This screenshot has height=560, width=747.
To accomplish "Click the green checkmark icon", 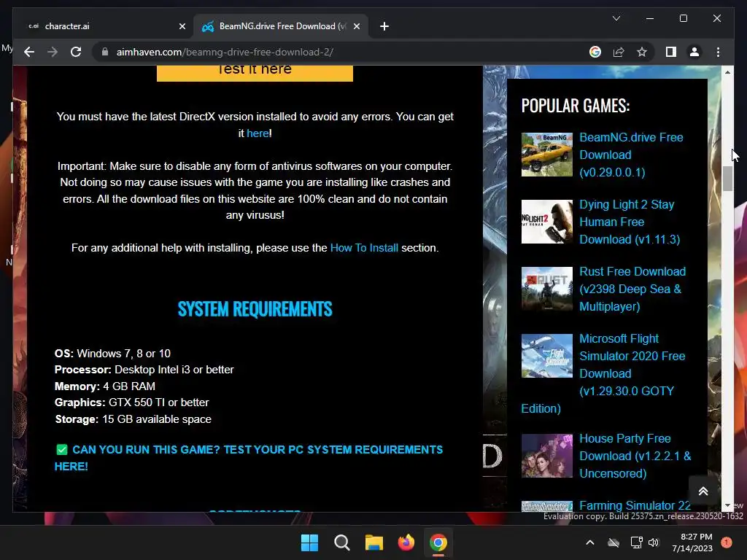I will point(62,449).
